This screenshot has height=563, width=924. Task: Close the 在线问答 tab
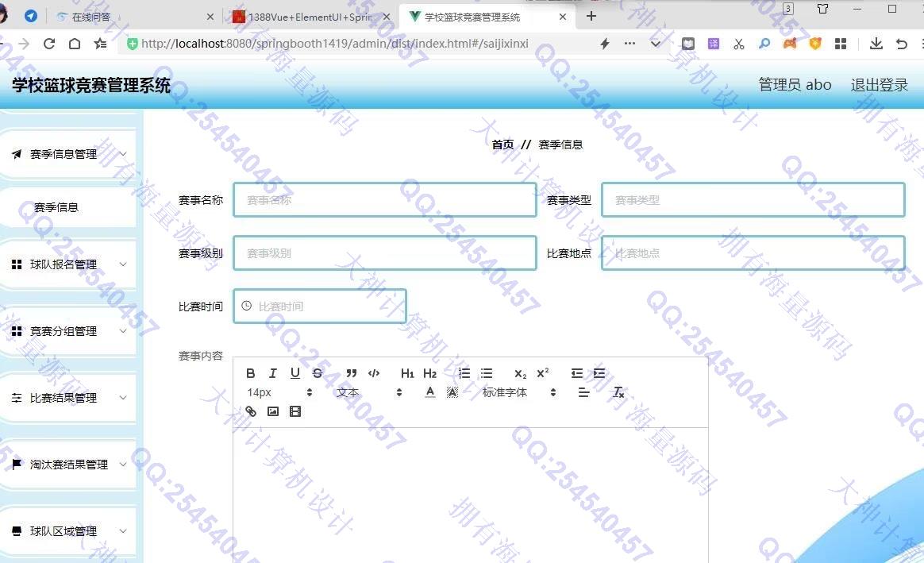point(210,17)
